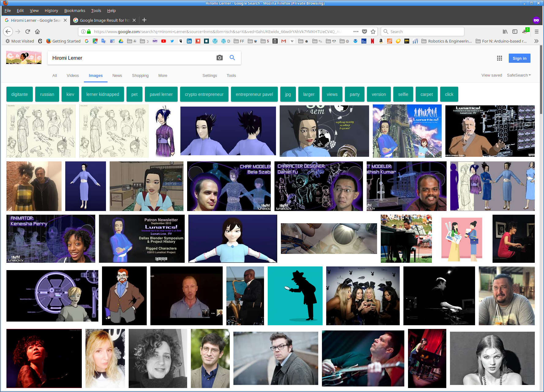Expand the SafeSearch dropdown
This screenshot has width=544, height=392.
[x=519, y=75]
